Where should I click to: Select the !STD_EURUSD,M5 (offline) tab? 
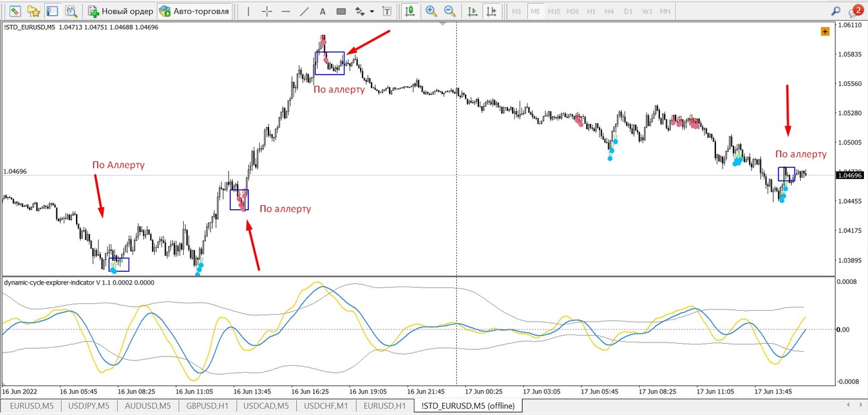[468, 406]
